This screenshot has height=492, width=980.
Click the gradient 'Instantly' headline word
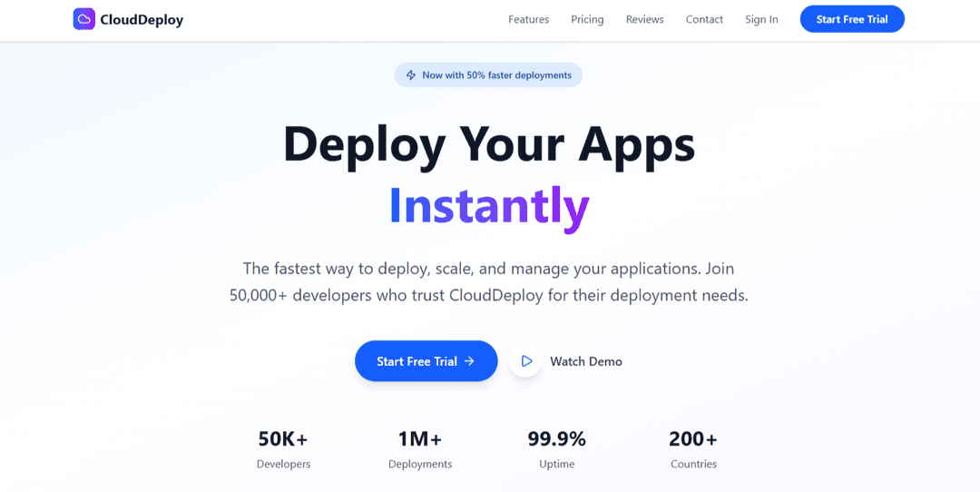[489, 206]
